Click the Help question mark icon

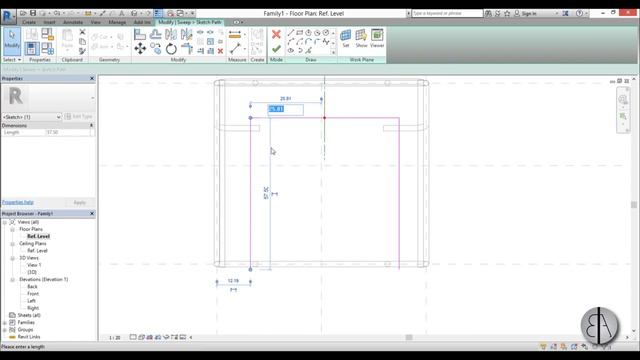579,13
